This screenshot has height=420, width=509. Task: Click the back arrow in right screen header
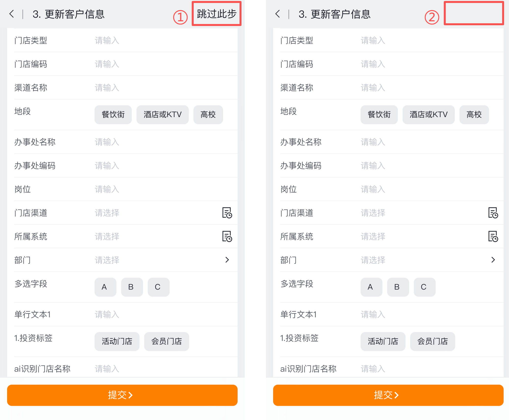click(x=278, y=14)
